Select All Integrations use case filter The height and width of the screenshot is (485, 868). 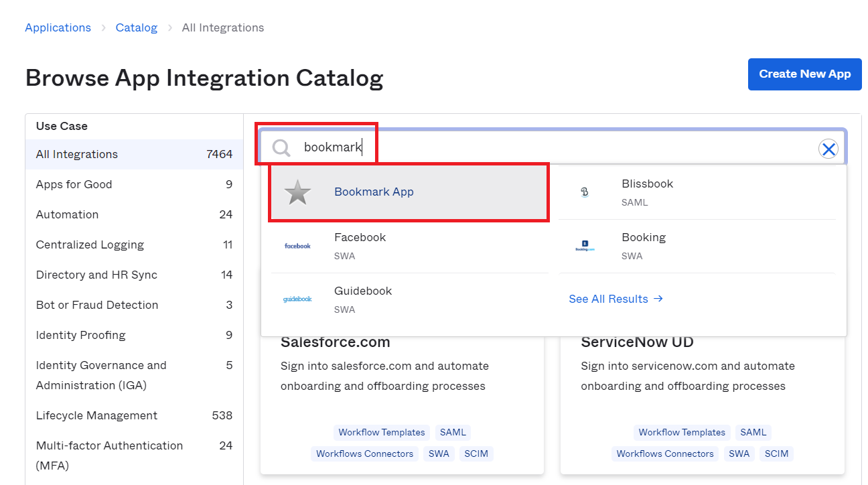(134, 154)
